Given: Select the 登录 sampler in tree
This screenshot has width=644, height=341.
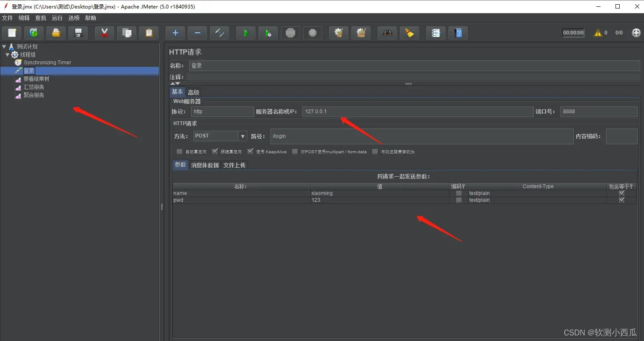Looking at the screenshot, I should pos(29,71).
